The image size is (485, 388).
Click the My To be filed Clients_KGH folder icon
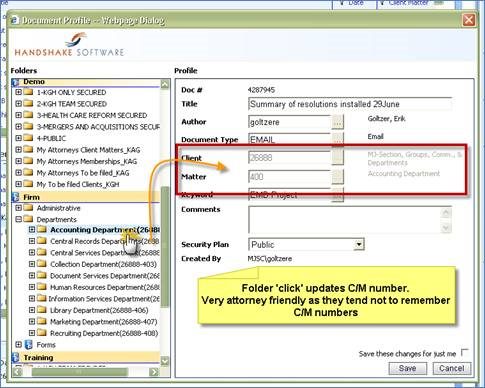coord(28,184)
